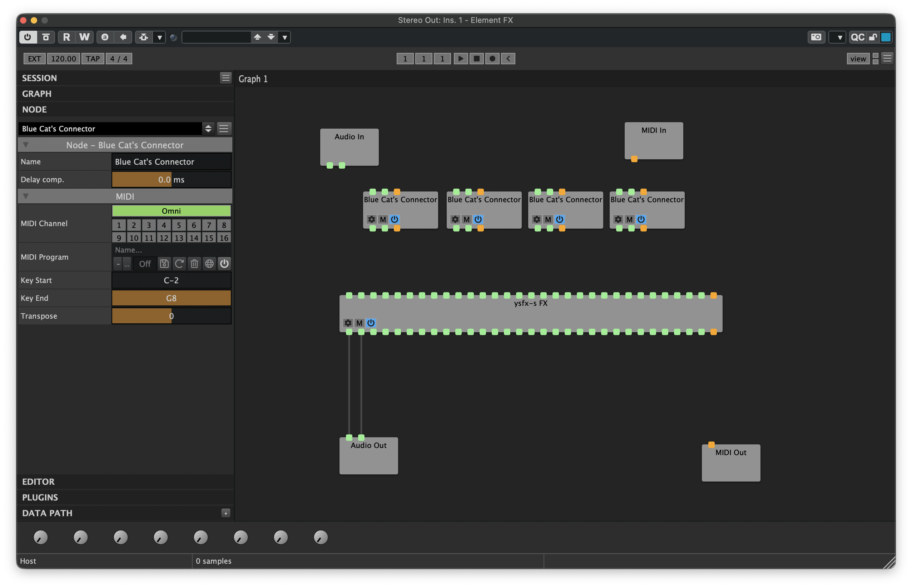This screenshot has height=588, width=912.
Task: Toggle ysfx-s FX node power icon
Action: (371, 323)
